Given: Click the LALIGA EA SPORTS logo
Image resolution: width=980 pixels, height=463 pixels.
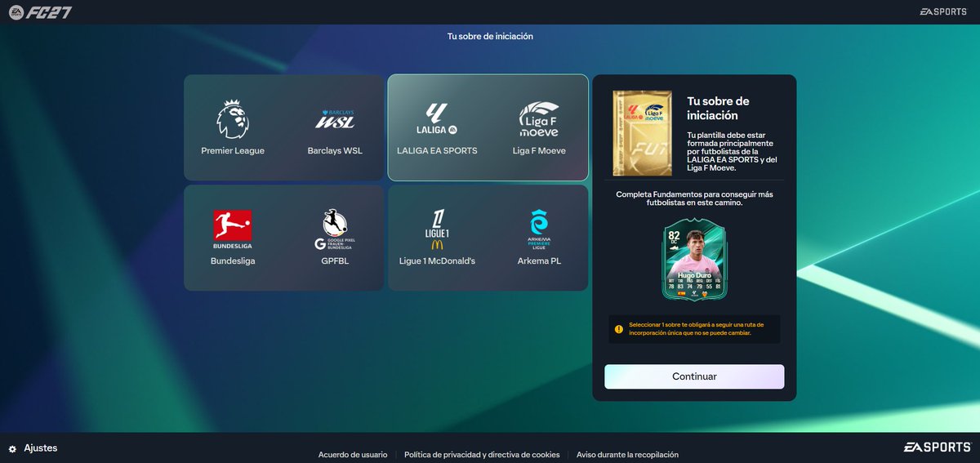Looking at the screenshot, I should (x=436, y=119).
